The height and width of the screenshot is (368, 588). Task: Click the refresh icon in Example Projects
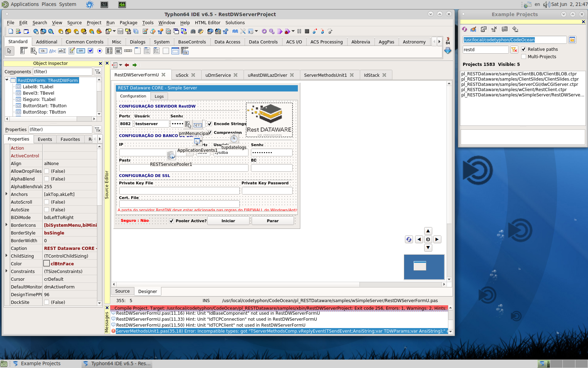click(x=464, y=29)
